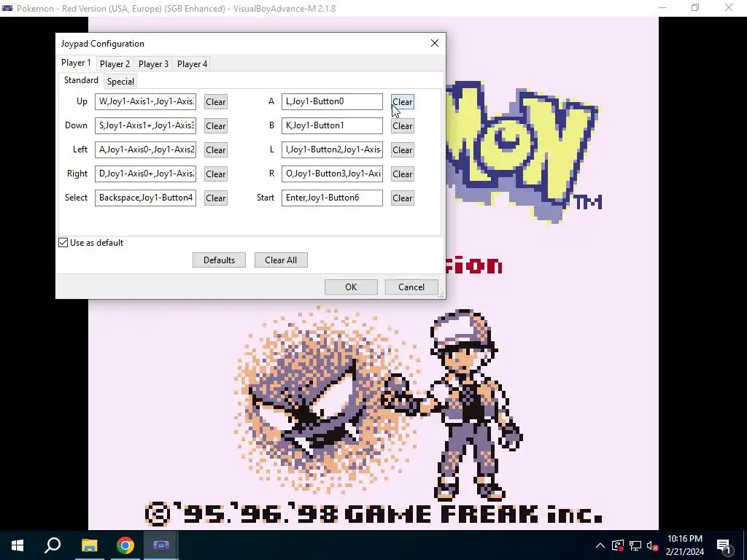
Task: Focus the Select binding input field
Action: click(145, 198)
